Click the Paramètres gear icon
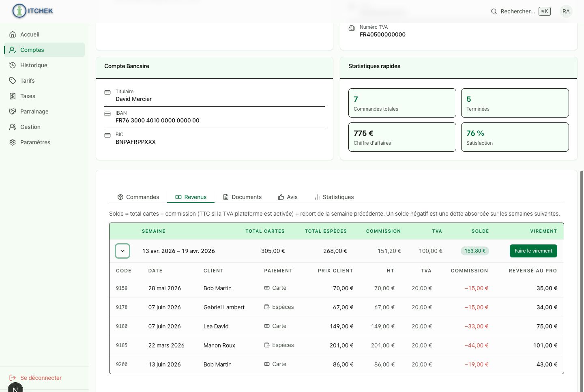The height and width of the screenshot is (392, 584). (13, 142)
